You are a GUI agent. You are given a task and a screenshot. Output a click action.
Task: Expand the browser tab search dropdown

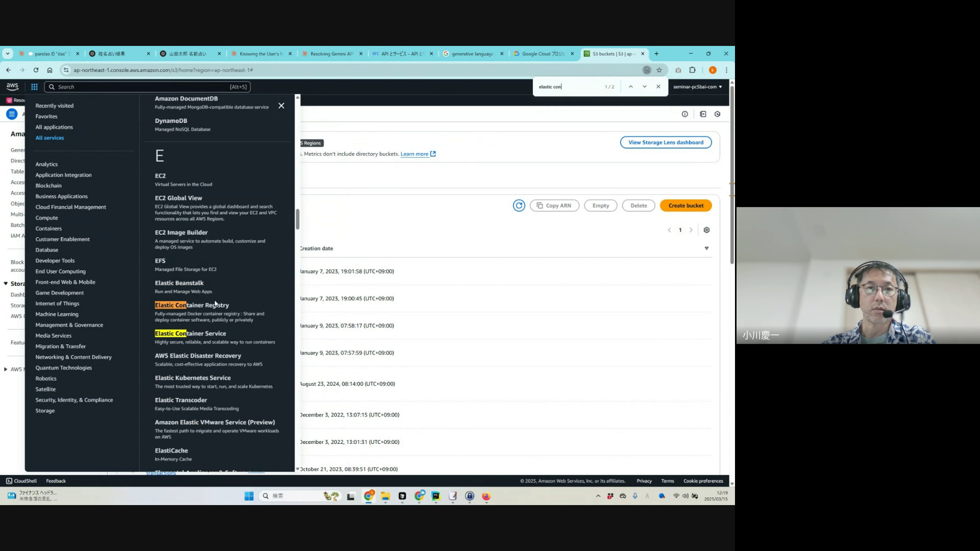(7, 54)
